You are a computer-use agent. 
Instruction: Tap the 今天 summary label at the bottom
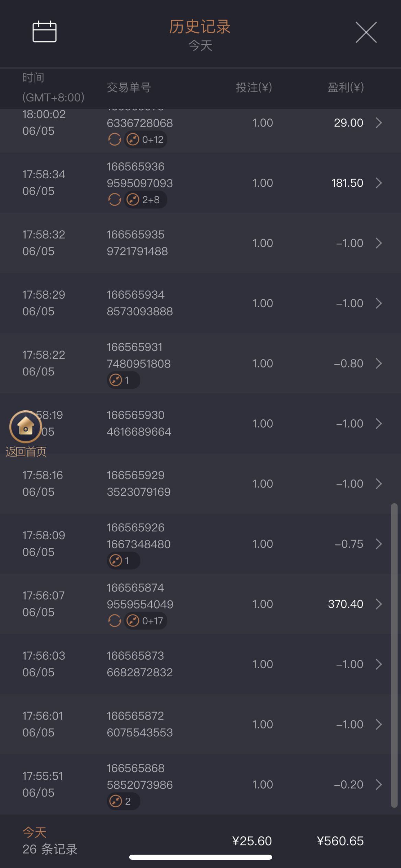click(34, 832)
